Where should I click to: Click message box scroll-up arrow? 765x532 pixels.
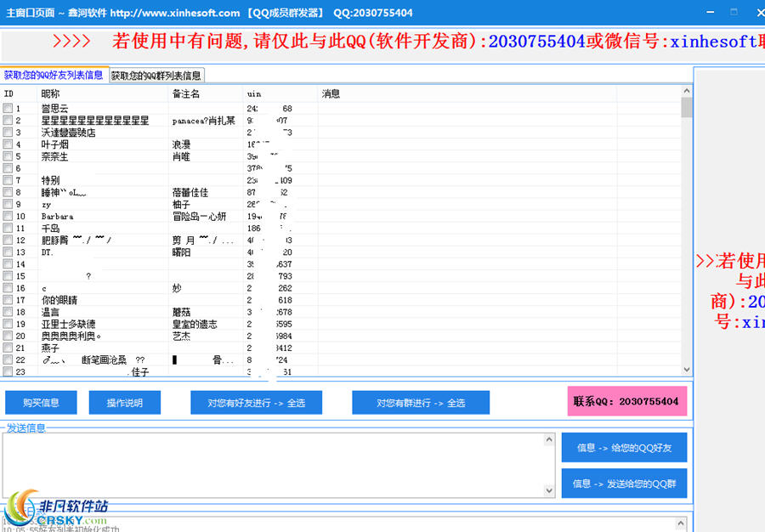(549, 440)
